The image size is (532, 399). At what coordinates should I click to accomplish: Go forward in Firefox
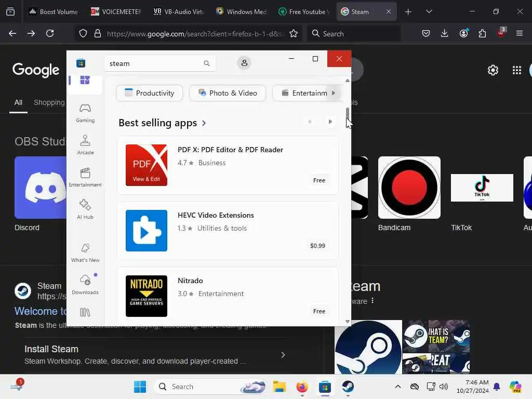31,33
